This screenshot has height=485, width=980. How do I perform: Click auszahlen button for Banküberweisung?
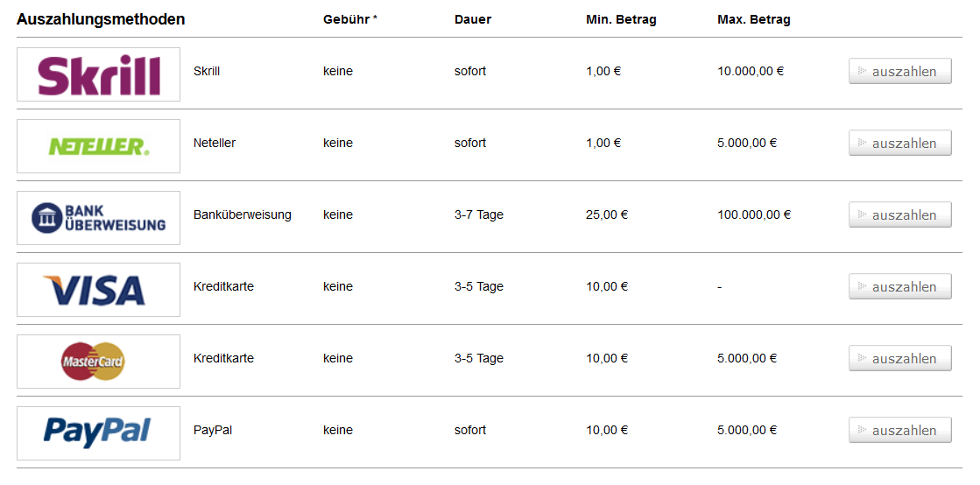point(900,215)
